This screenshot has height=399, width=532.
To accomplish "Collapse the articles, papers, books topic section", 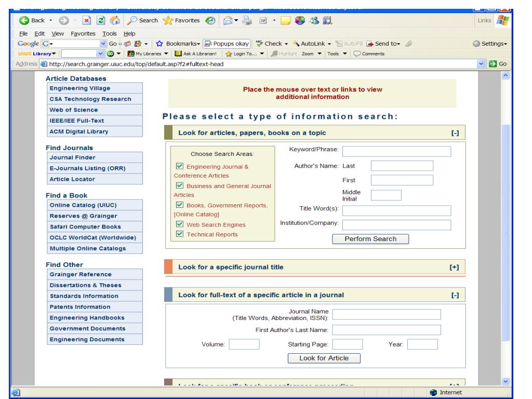I will coord(455,133).
